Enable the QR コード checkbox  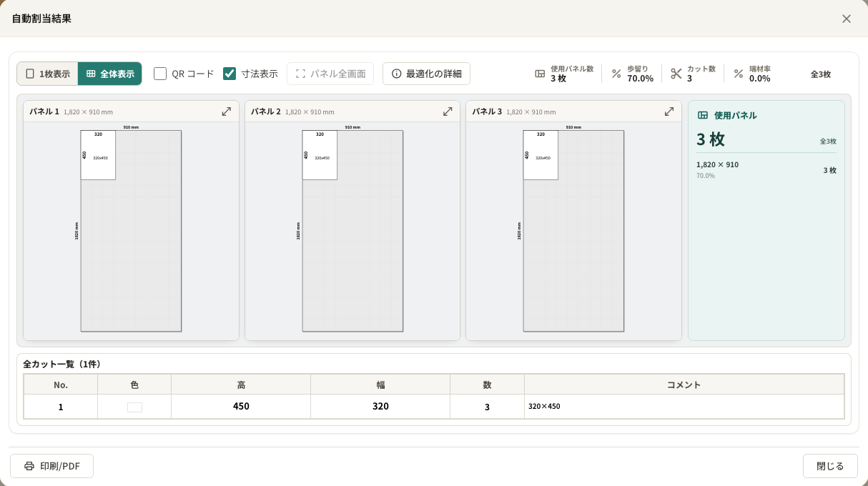160,74
